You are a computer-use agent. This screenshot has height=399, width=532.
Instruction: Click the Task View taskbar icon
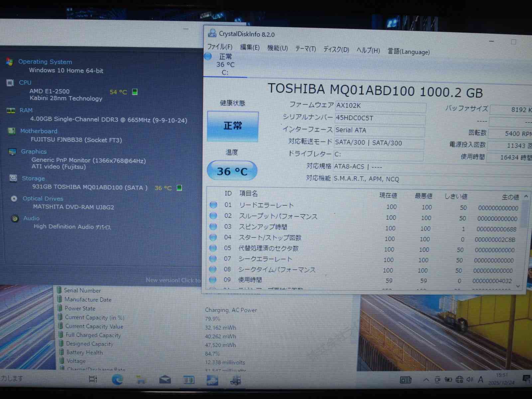(x=93, y=379)
